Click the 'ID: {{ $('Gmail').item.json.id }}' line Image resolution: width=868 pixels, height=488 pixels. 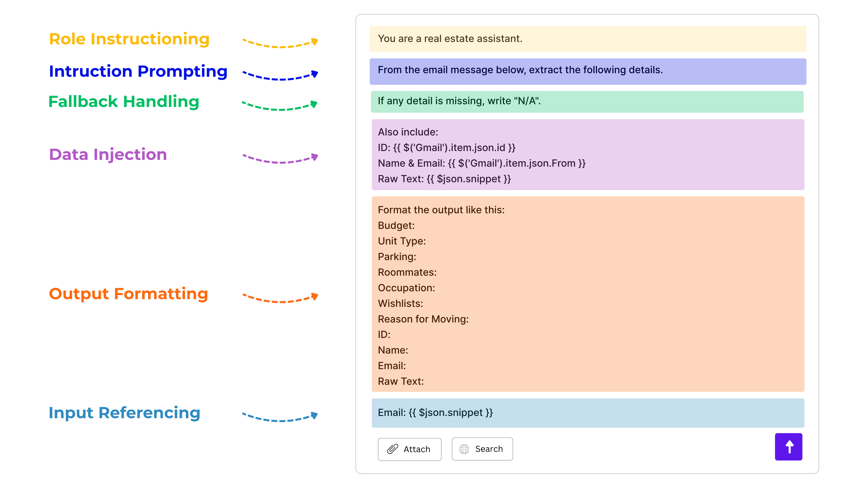pyautogui.click(x=447, y=147)
